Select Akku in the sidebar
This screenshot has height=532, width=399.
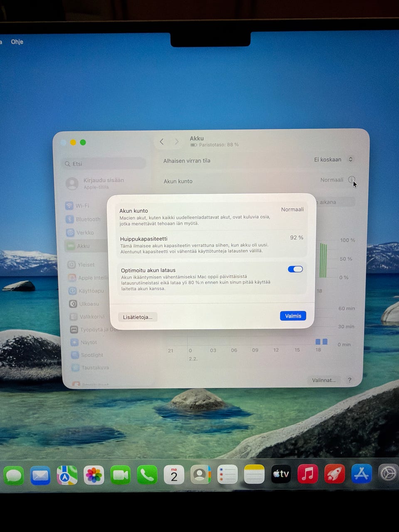pos(86,246)
